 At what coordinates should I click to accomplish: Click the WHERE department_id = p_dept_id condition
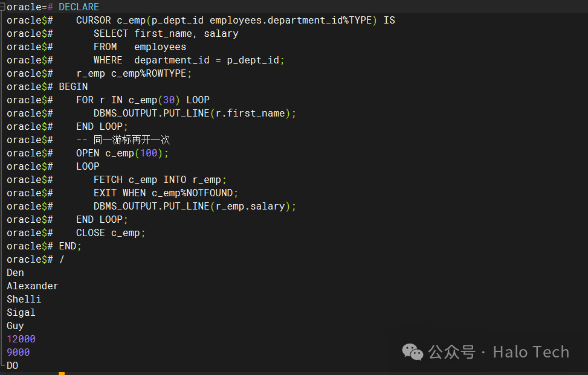(x=189, y=60)
